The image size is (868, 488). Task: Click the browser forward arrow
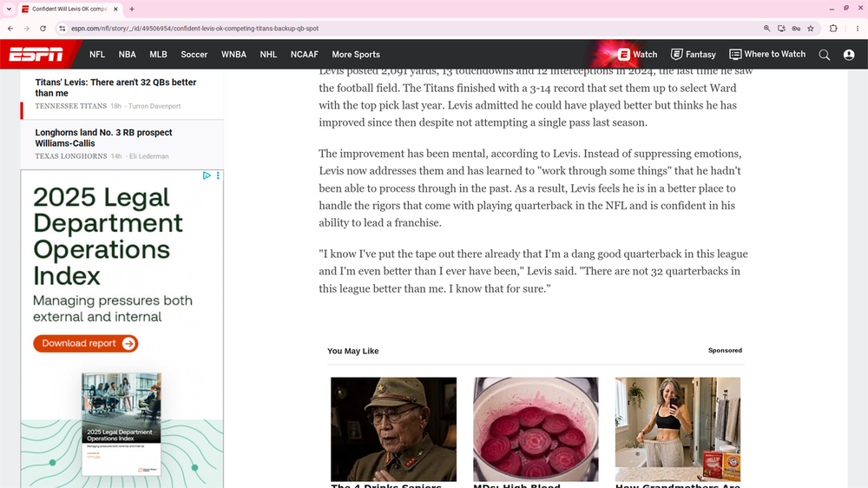[27, 29]
